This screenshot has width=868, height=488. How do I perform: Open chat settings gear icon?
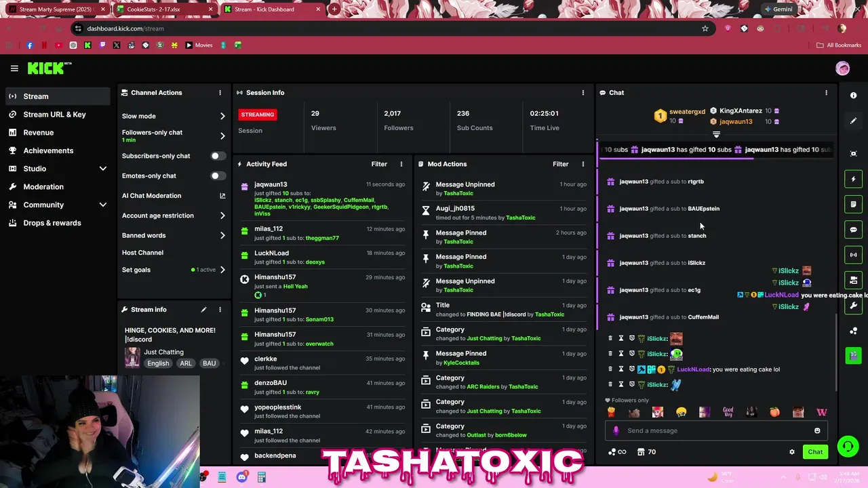(791, 452)
